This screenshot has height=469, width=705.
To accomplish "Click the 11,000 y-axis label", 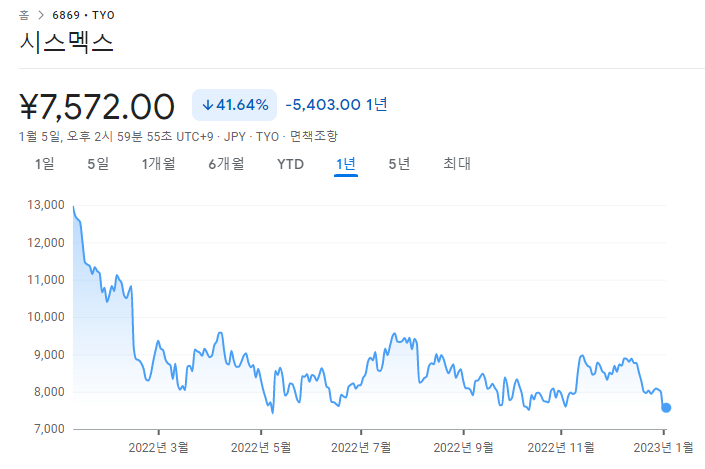I will (46, 280).
